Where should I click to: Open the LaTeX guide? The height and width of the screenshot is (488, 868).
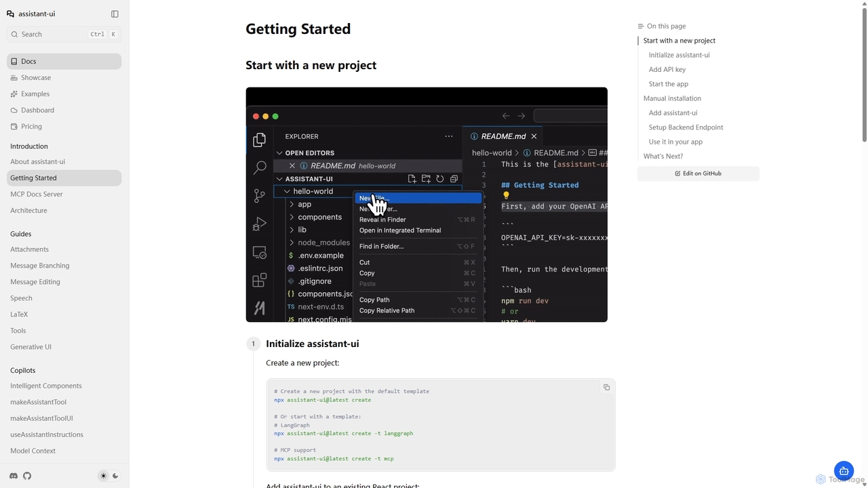tap(64, 314)
